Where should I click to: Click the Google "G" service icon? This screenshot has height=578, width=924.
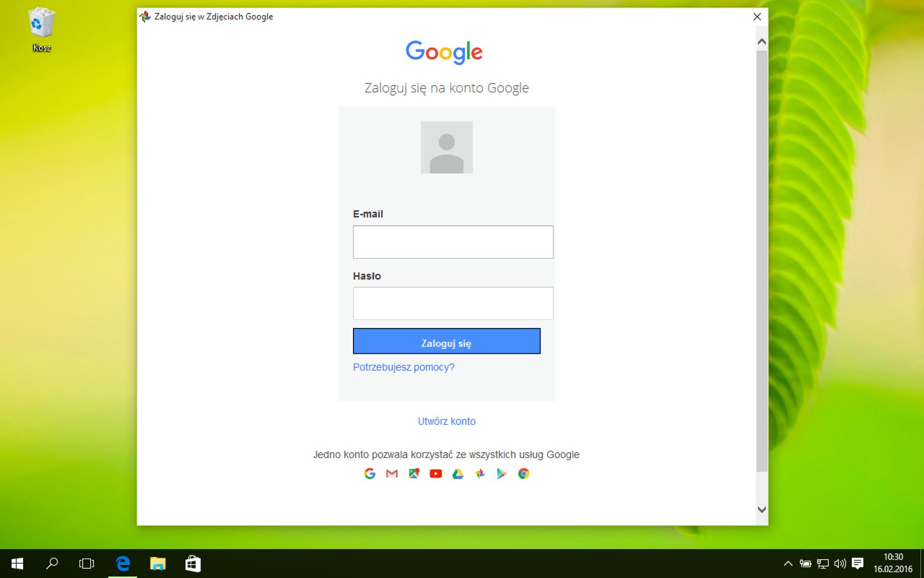tap(370, 474)
